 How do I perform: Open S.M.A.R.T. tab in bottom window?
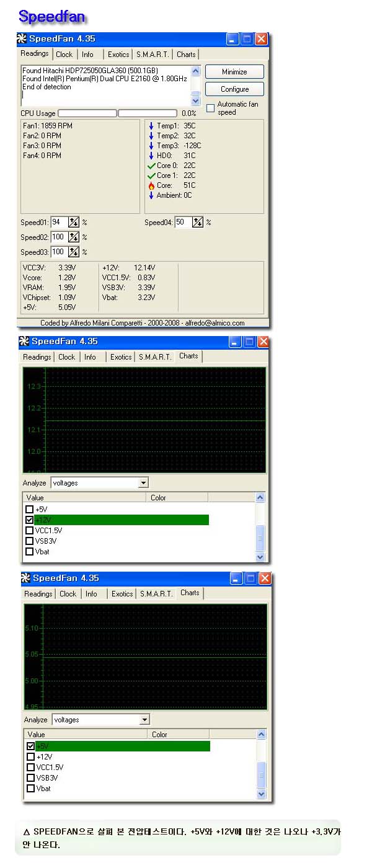pos(156,594)
